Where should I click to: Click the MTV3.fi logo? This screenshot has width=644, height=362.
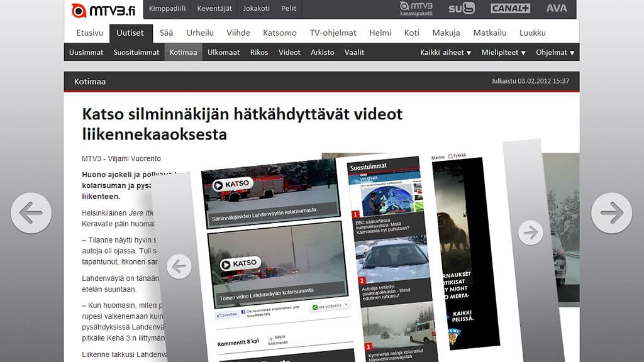coord(103,9)
